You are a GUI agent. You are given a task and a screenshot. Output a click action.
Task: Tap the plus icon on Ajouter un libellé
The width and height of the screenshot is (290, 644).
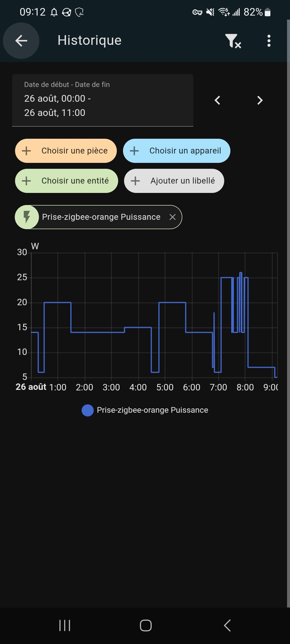[x=135, y=181]
